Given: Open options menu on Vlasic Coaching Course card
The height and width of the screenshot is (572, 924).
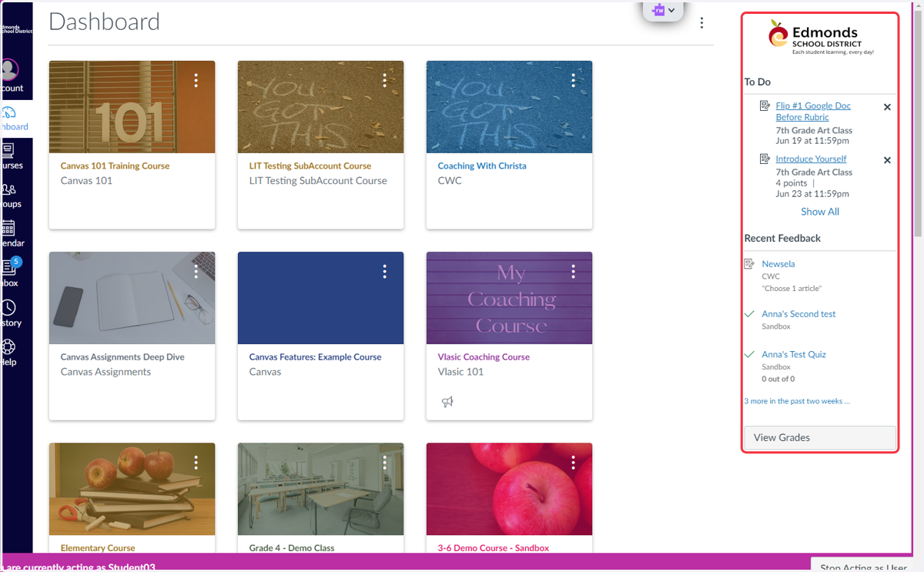Looking at the screenshot, I should pyautogui.click(x=574, y=271).
